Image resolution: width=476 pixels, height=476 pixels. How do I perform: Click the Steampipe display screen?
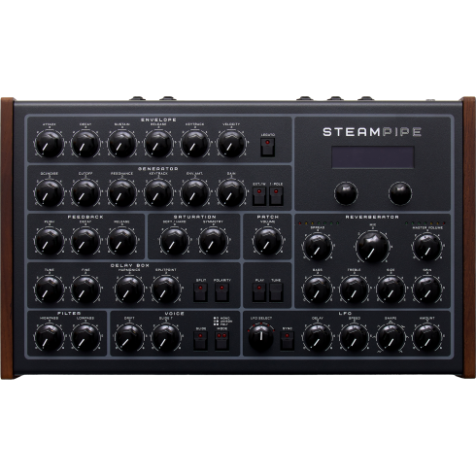coord(373,157)
